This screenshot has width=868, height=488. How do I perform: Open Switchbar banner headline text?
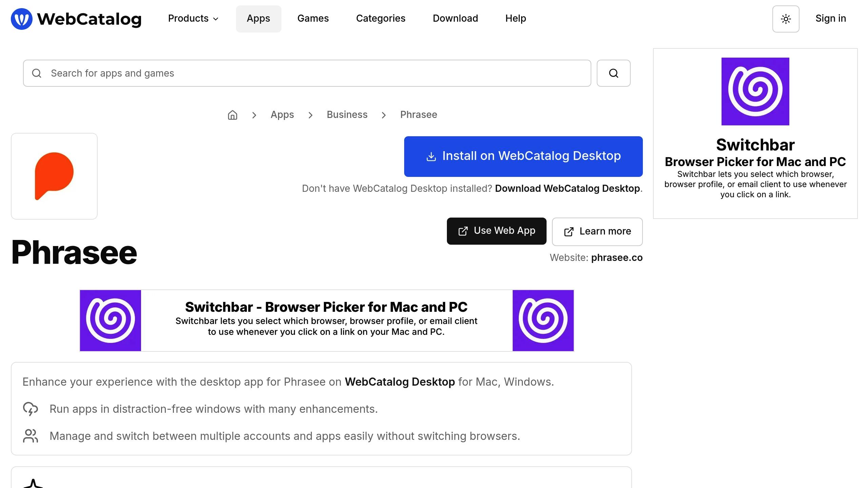tap(326, 307)
